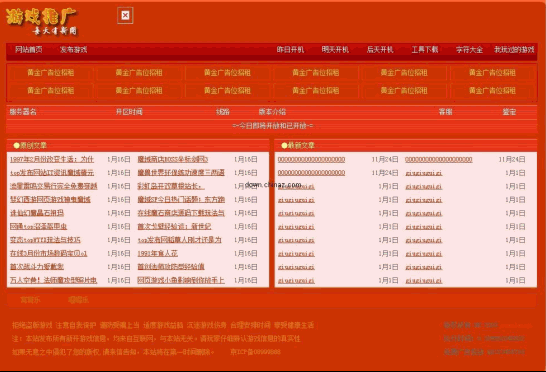The width and height of the screenshot is (546, 372).
Task: Open the 网站首页 nav item
Action: (29, 50)
